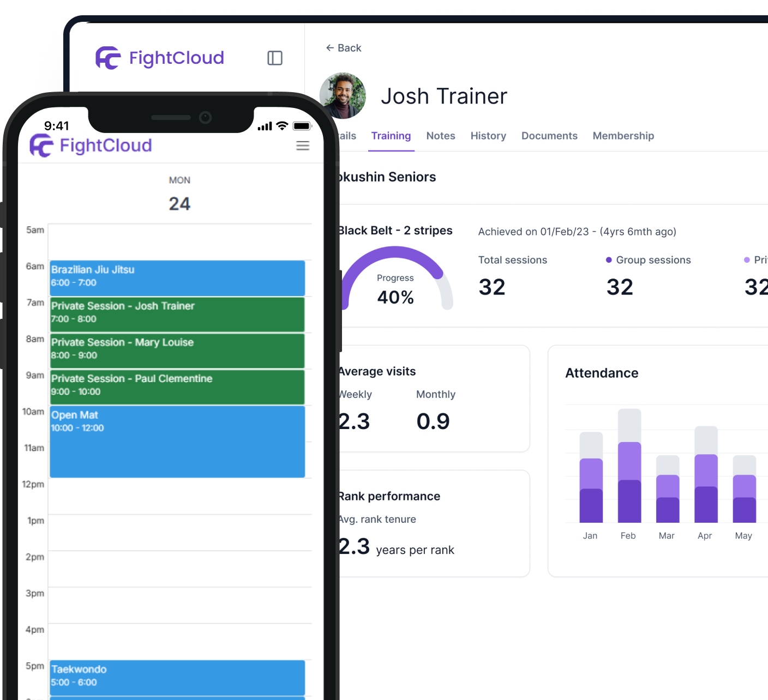Open the hamburger menu on the phone

(x=303, y=146)
